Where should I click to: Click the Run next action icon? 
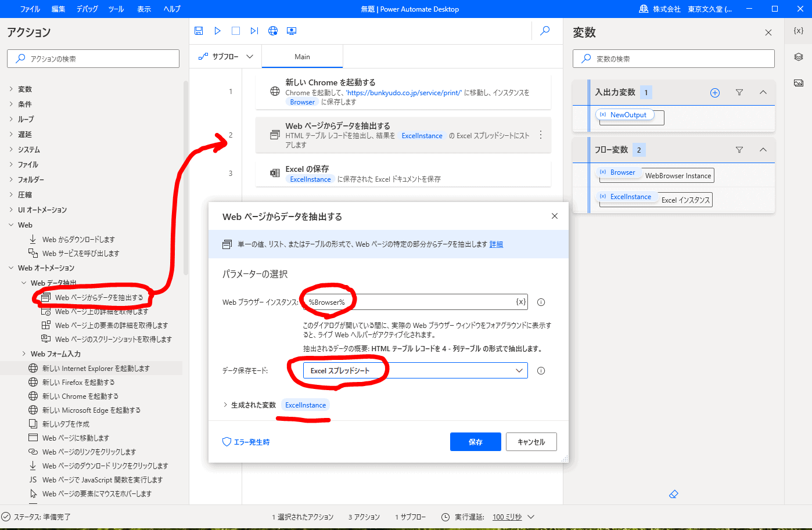[254, 31]
